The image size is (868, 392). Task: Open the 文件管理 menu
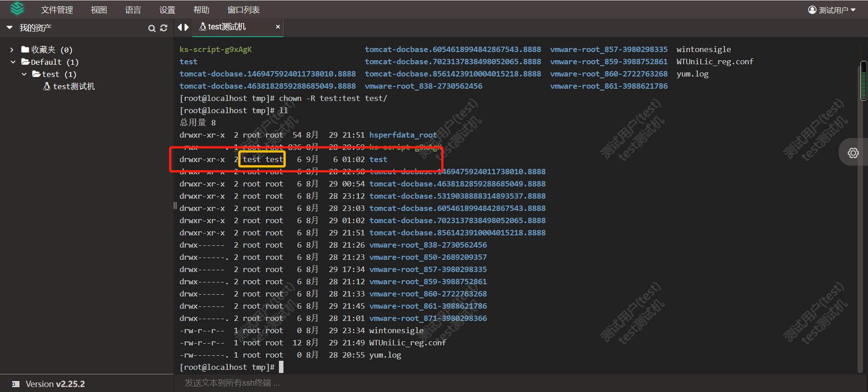click(57, 10)
